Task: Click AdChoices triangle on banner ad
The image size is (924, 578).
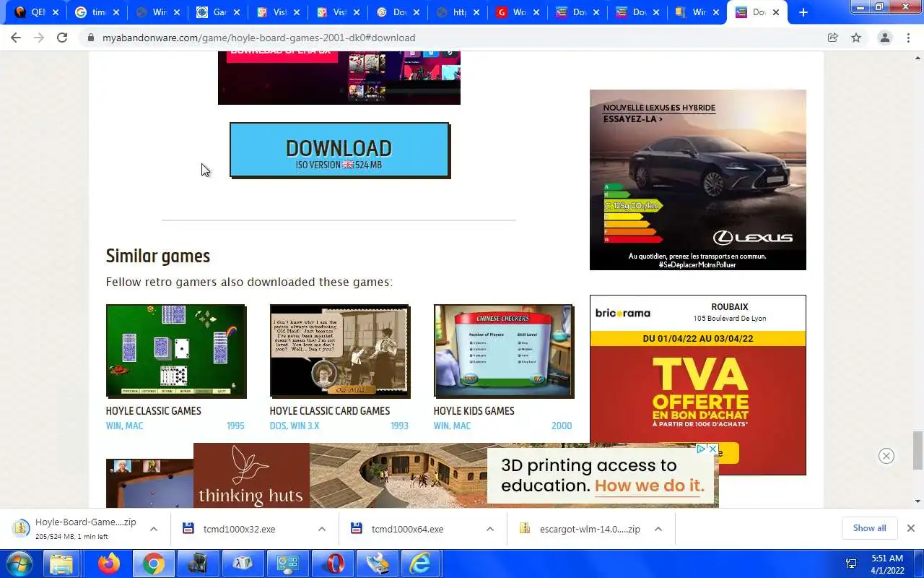Action: click(x=701, y=449)
